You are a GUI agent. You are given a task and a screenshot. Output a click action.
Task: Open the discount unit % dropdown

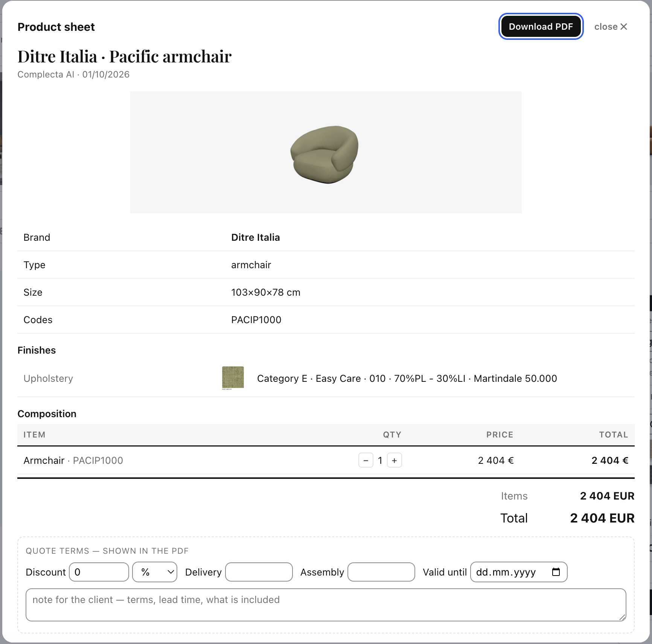coord(155,572)
